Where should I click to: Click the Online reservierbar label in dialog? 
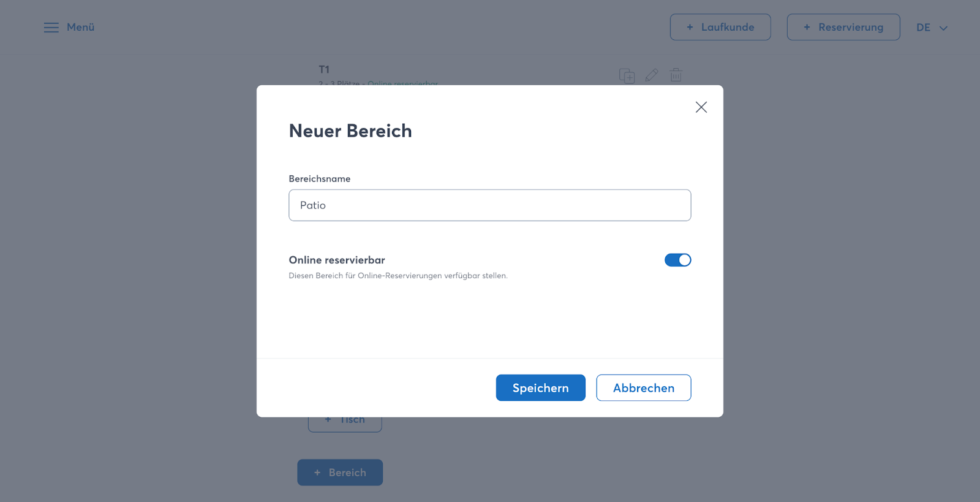click(337, 260)
